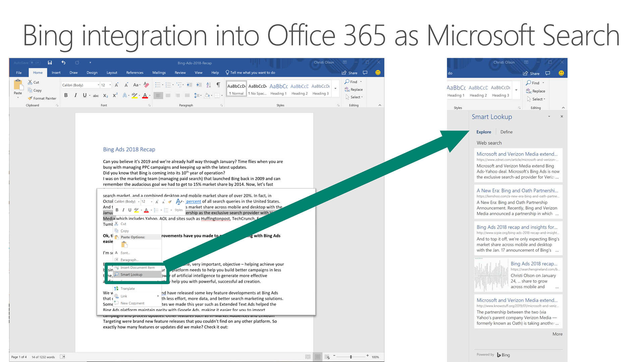The height and width of the screenshot is (362, 644).
Task: Toggle Show/Hide paragraph marks (¶)
Action: [x=218, y=85]
